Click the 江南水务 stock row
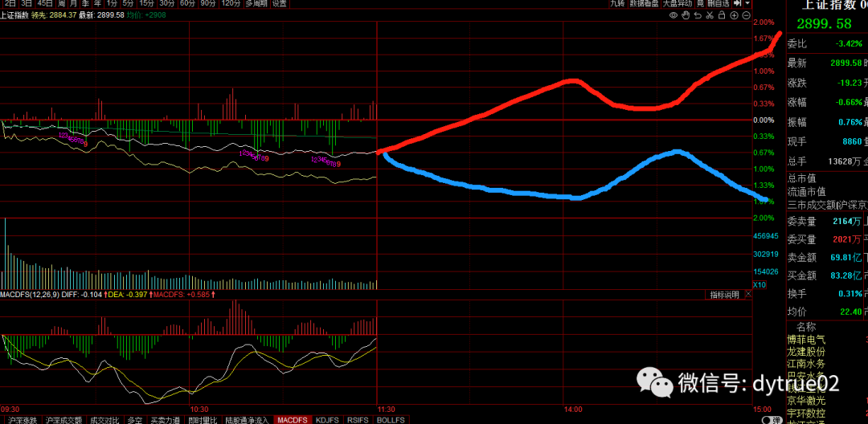The image size is (868, 424). pyautogui.click(x=805, y=364)
